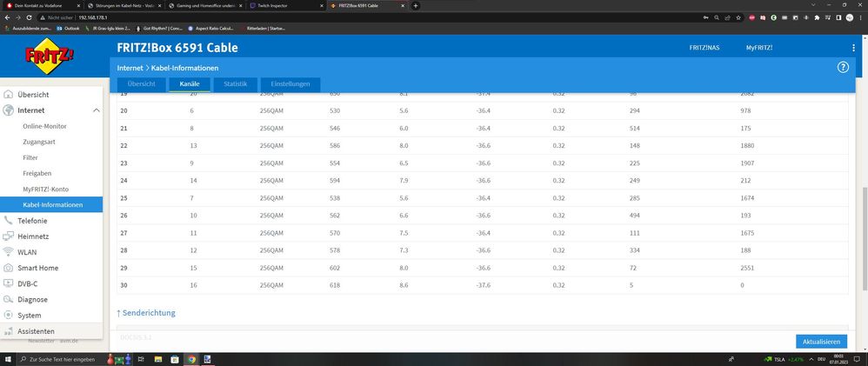Open the help question mark icon
Screen dimensions: 868x366
point(843,68)
